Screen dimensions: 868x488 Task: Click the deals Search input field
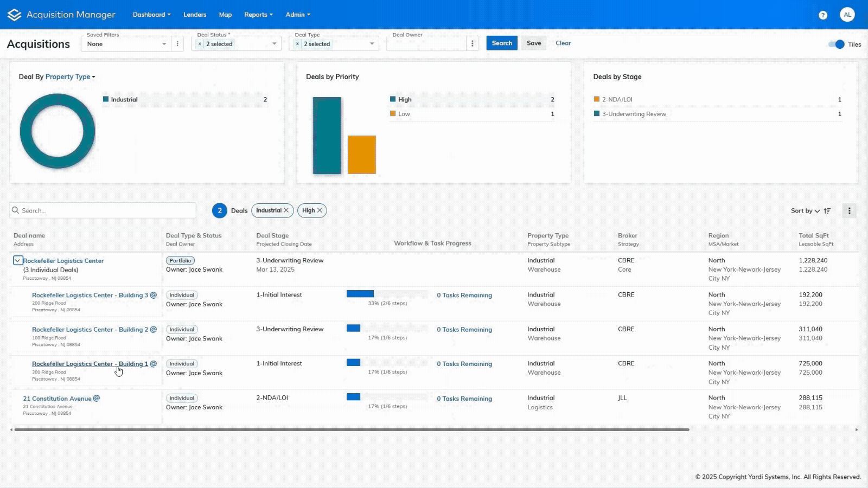click(103, 210)
